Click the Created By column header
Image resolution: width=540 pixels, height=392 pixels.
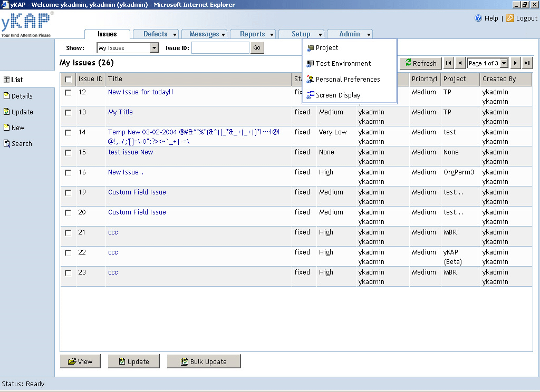click(506, 79)
